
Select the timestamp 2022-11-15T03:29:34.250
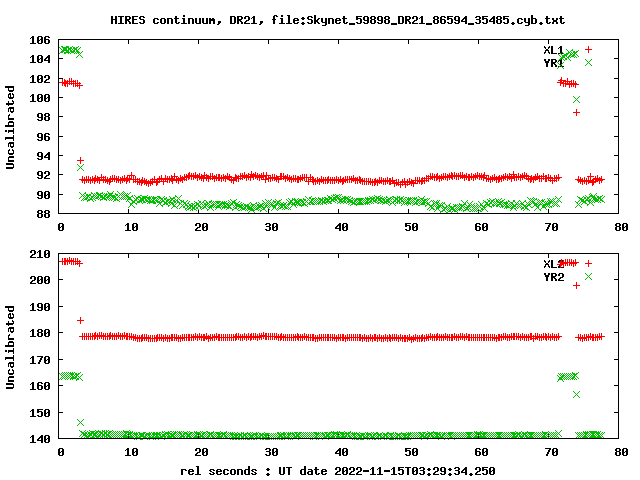click(415, 471)
